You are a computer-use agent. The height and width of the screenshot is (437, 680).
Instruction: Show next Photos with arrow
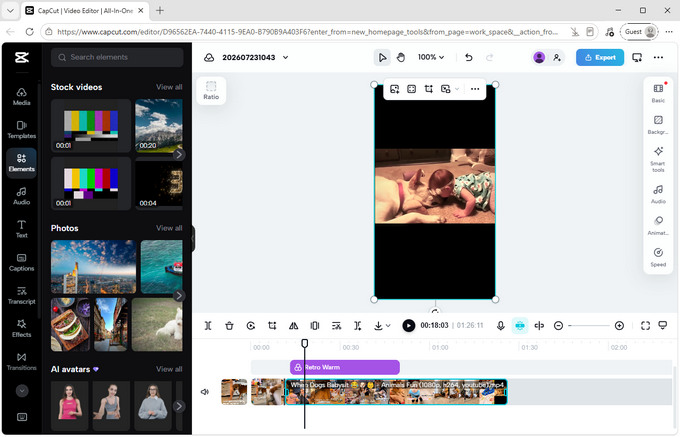179,296
